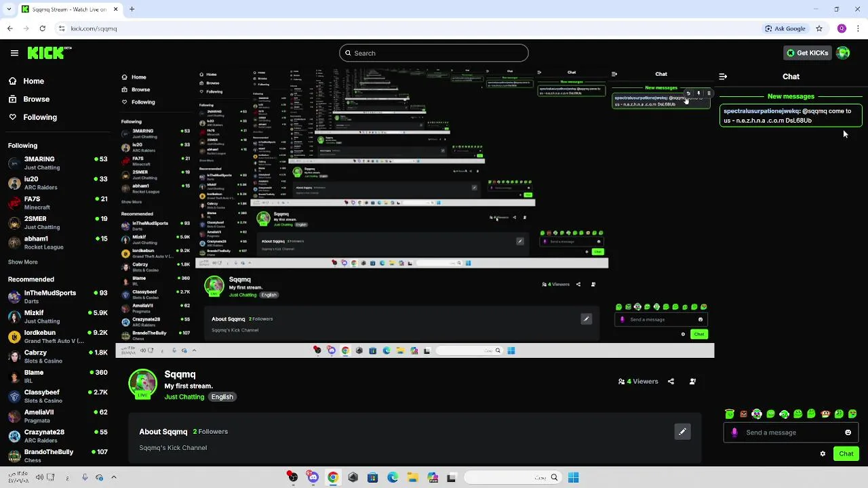The width and height of the screenshot is (868, 488).
Task: Click the green Chat send button
Action: pos(846,454)
